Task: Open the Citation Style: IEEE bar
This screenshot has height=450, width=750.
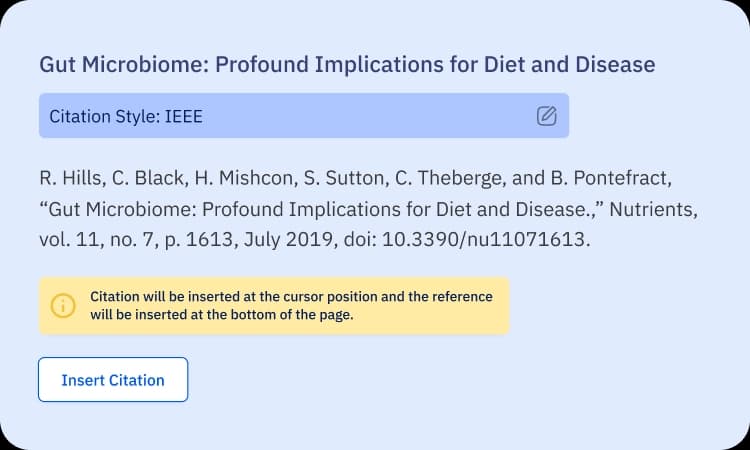Action: tap(304, 116)
